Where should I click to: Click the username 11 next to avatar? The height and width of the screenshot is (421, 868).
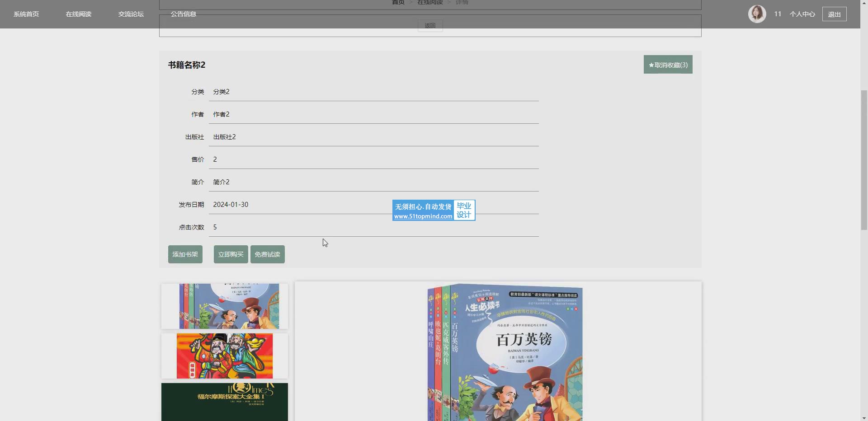pos(778,14)
